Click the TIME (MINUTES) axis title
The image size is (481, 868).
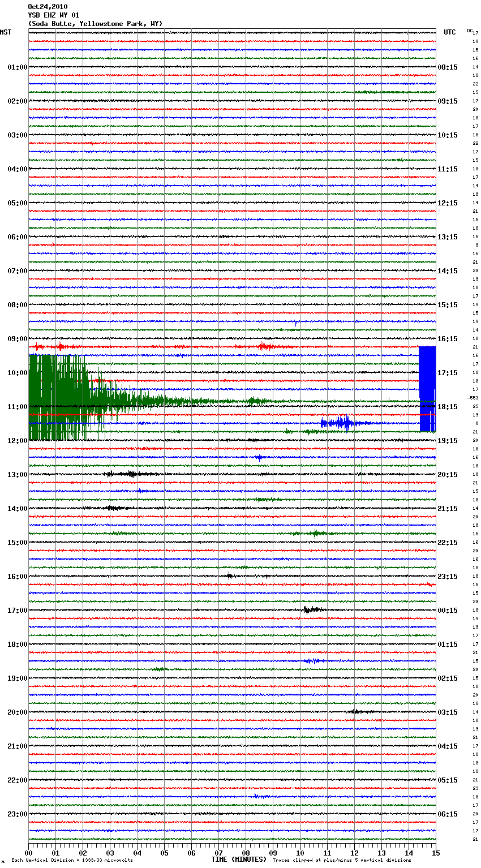point(239,860)
